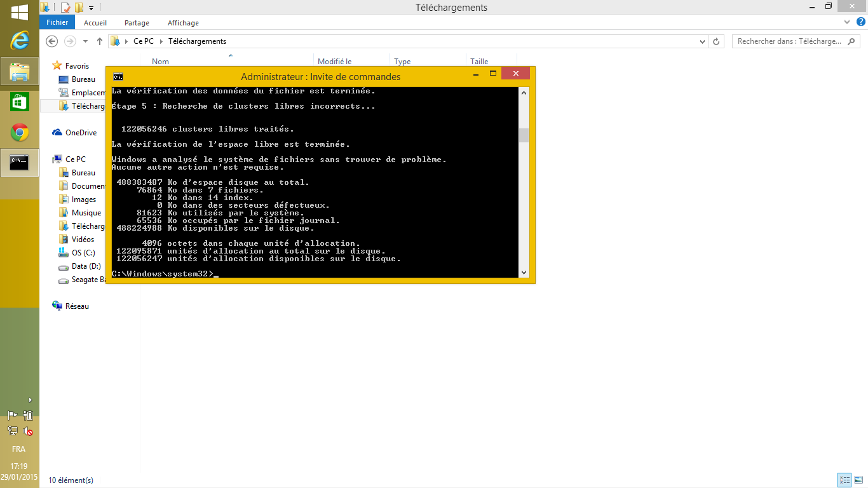Open Bureau under Ce PC

83,173
